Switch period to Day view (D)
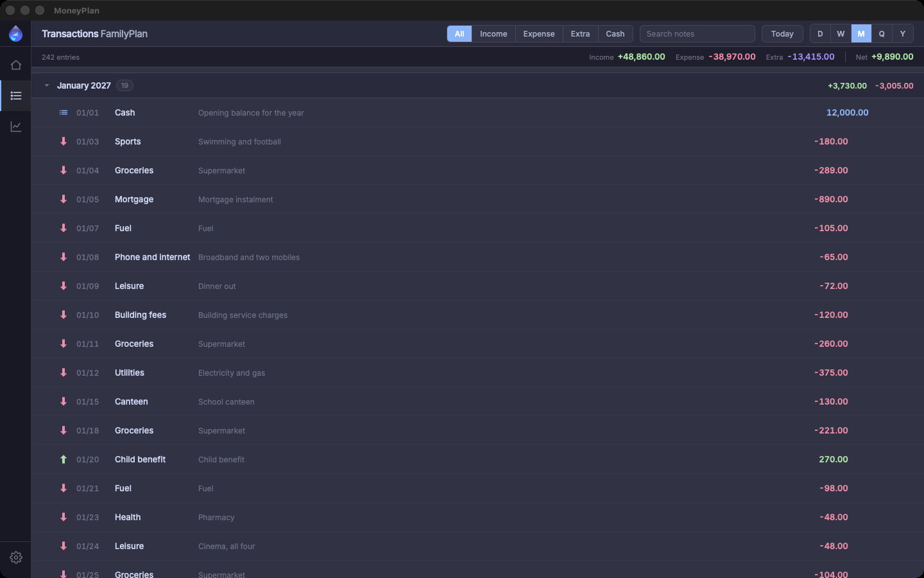The width and height of the screenshot is (924, 578). [x=820, y=33]
